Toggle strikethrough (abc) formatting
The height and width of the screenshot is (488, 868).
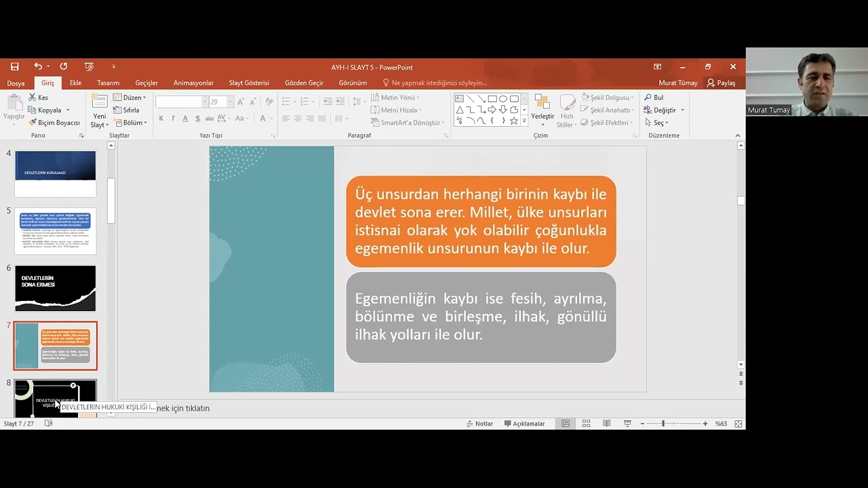pos(210,119)
